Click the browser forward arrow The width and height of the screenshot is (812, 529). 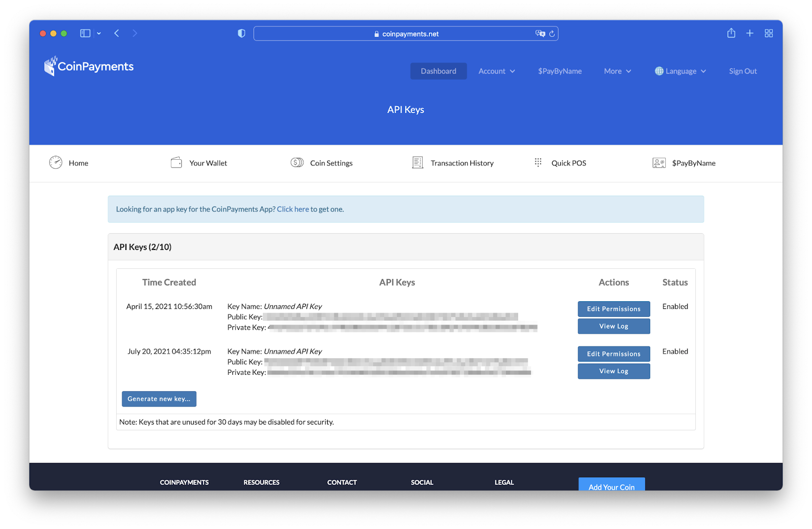(x=134, y=33)
